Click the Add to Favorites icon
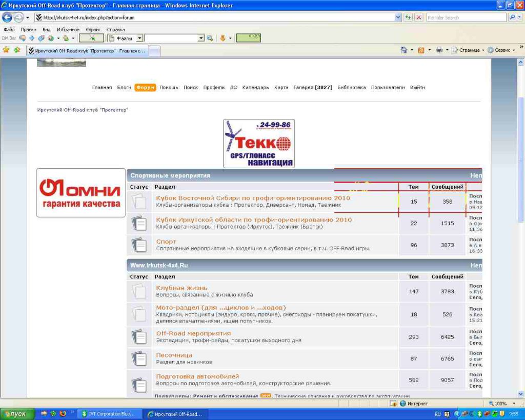 pos(17,50)
